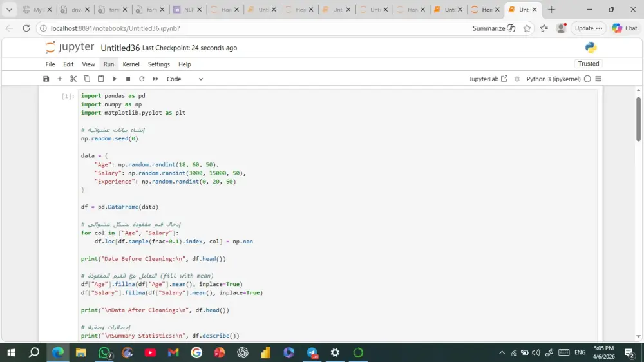Restart the kernel with the circular arrow icon
Image resolution: width=644 pixels, height=362 pixels.
142,79
